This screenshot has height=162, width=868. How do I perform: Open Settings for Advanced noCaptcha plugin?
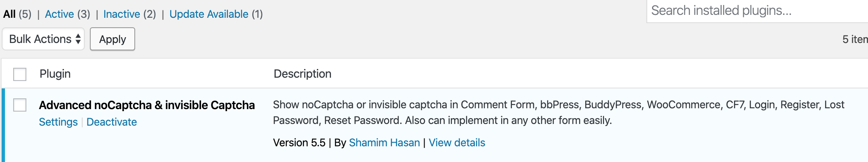click(58, 122)
